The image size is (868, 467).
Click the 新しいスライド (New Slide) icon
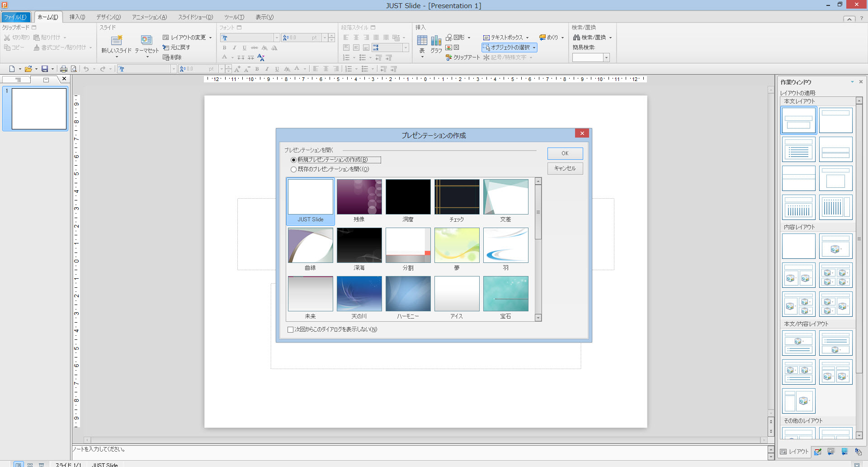[x=117, y=40]
